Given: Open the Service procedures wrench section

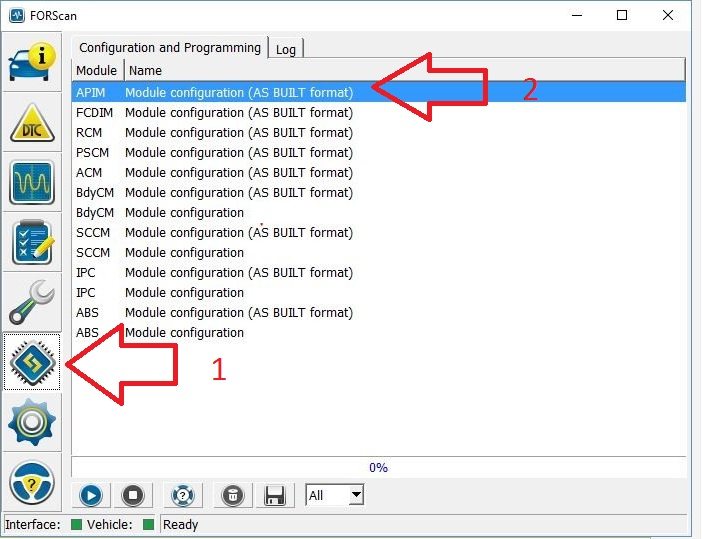Looking at the screenshot, I should click(32, 302).
